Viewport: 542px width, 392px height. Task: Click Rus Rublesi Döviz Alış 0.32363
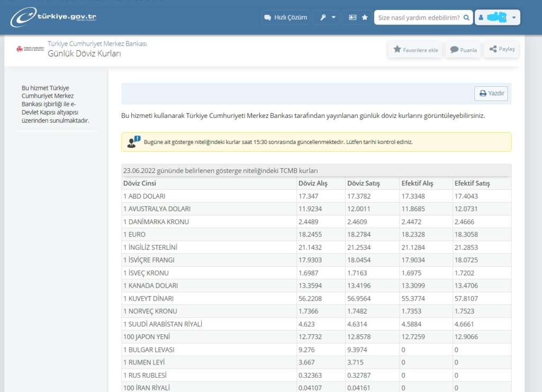pos(310,375)
